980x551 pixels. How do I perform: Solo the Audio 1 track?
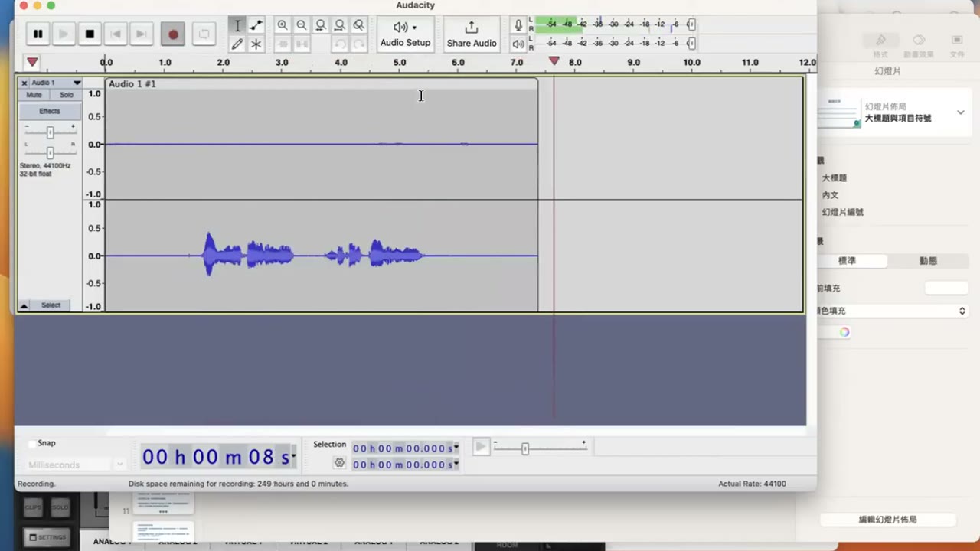[67, 95]
